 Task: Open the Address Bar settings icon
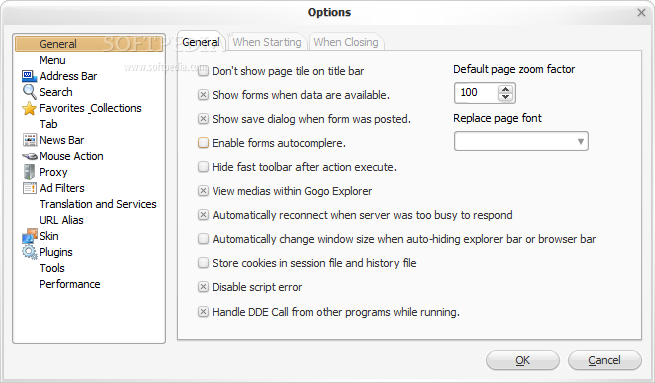pyautogui.click(x=29, y=76)
